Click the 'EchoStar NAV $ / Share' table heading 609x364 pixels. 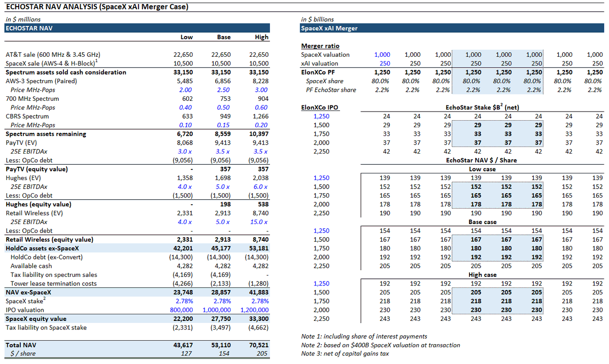click(x=482, y=160)
